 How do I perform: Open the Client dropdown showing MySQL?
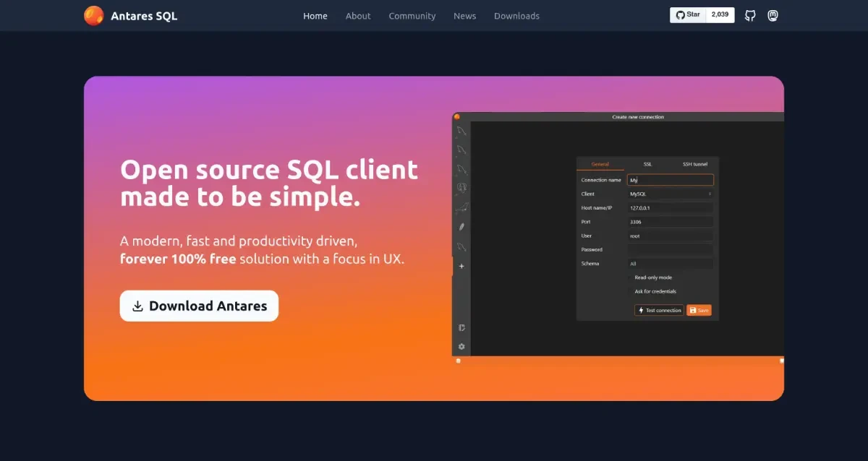[669, 194]
